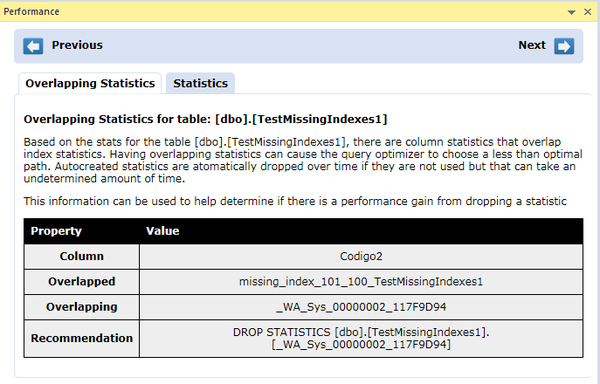Click the Value column header

[163, 231]
